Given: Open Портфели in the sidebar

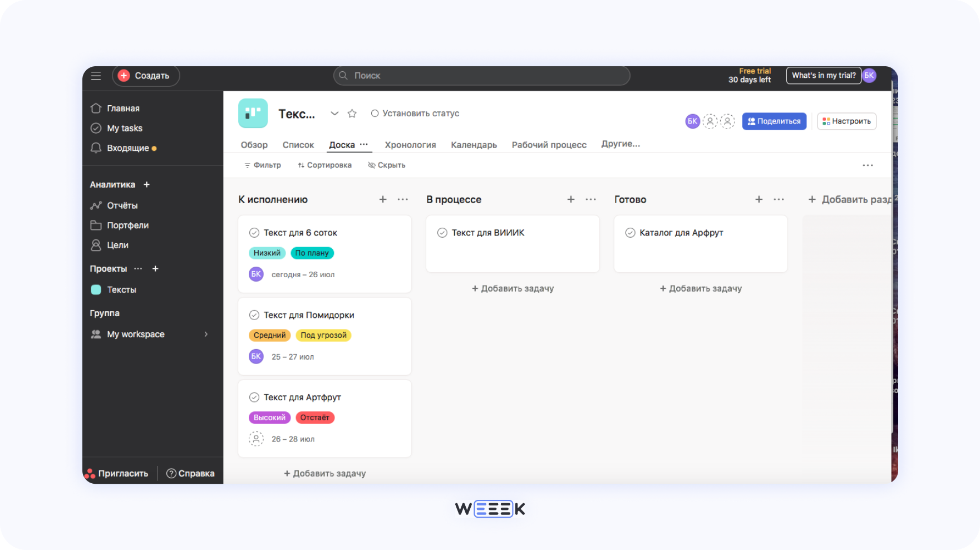Looking at the screenshot, I should [x=127, y=225].
